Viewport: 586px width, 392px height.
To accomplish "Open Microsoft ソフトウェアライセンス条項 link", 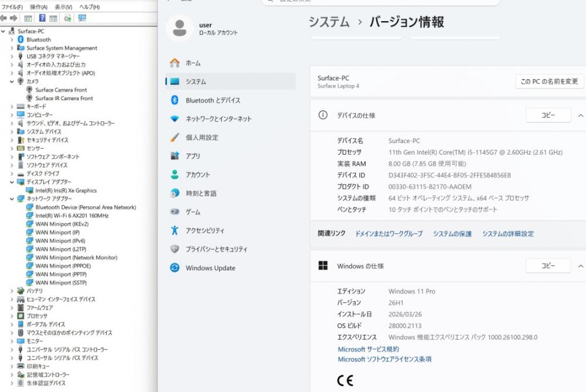I will click(x=384, y=359).
